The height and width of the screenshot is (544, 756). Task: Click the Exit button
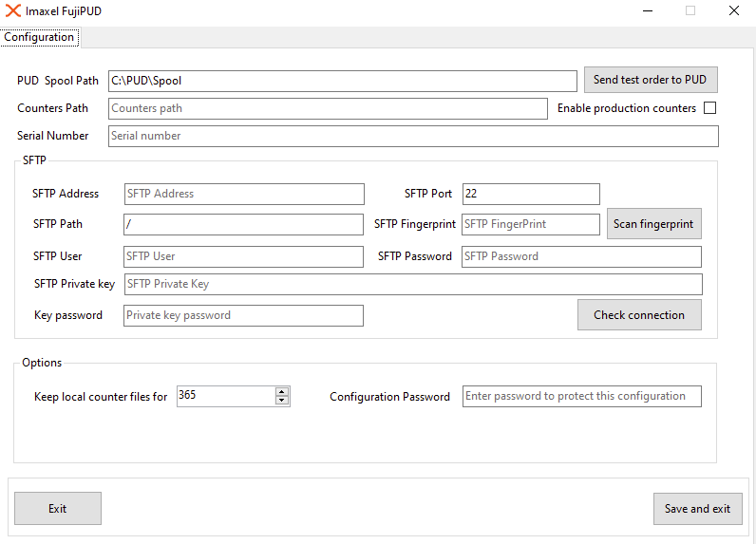click(x=58, y=508)
